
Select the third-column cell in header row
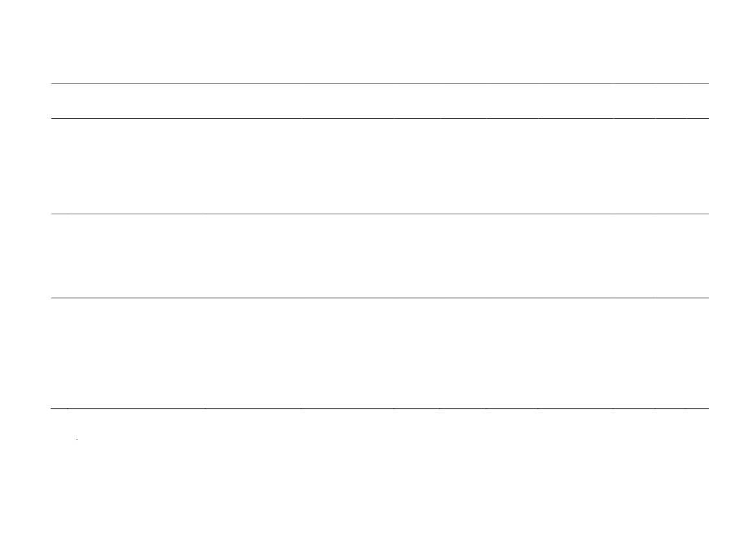(x=253, y=102)
